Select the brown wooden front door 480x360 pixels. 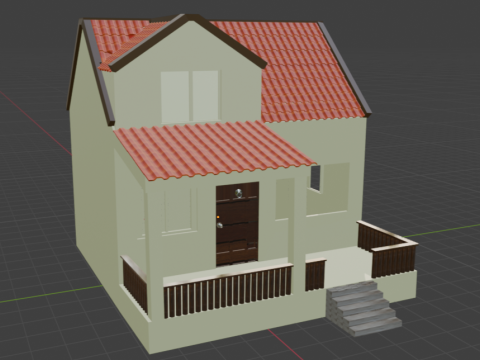(237, 223)
